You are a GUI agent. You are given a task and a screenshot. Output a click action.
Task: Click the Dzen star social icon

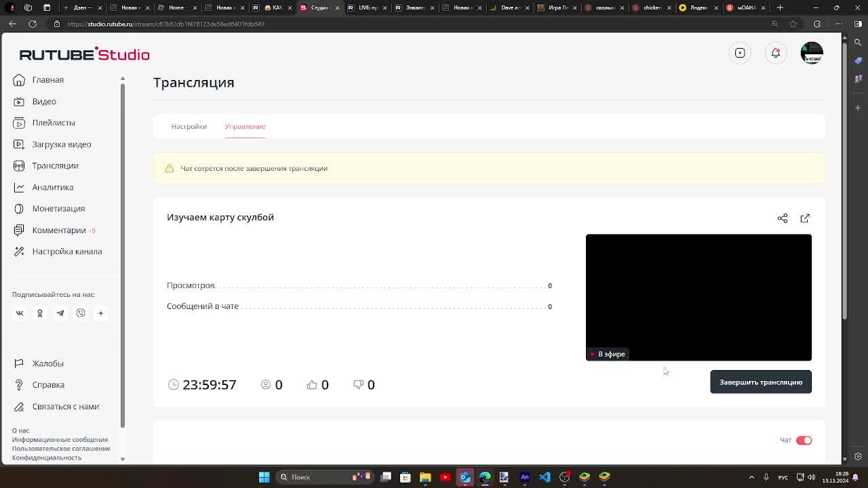pyautogui.click(x=101, y=313)
